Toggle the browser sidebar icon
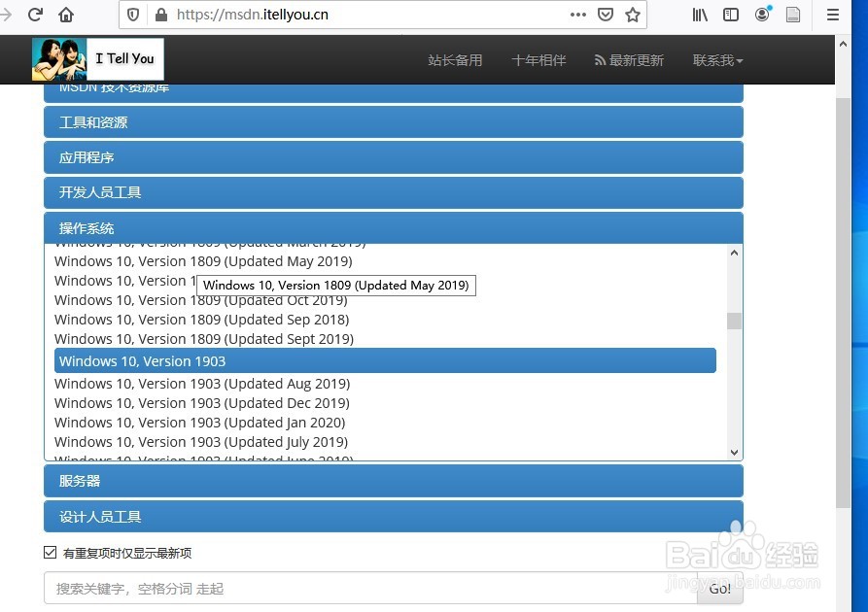Screen dimensions: 868x612 click(730, 15)
